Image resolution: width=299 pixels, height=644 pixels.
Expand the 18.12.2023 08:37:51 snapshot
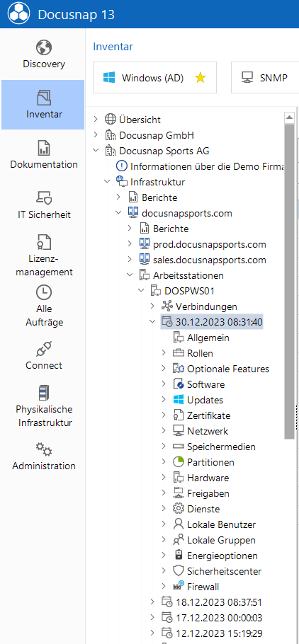point(152,602)
